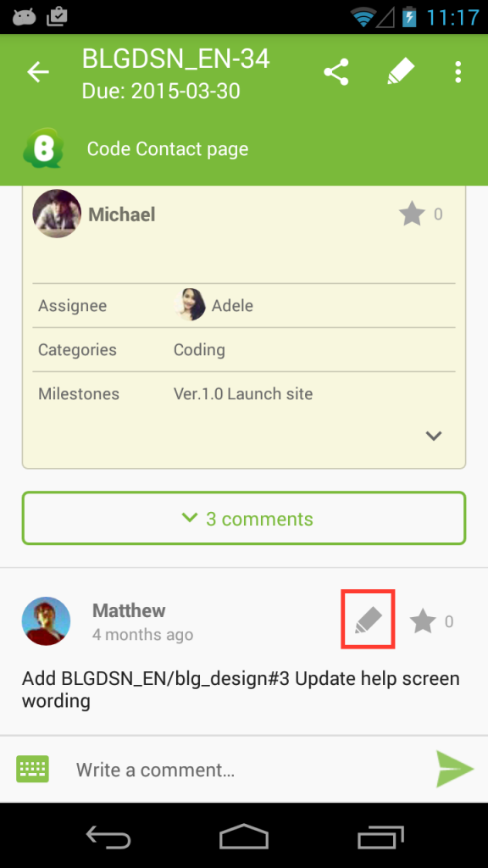The height and width of the screenshot is (868, 488).
Task: Edit the issue using header pencil icon
Action: point(401,72)
